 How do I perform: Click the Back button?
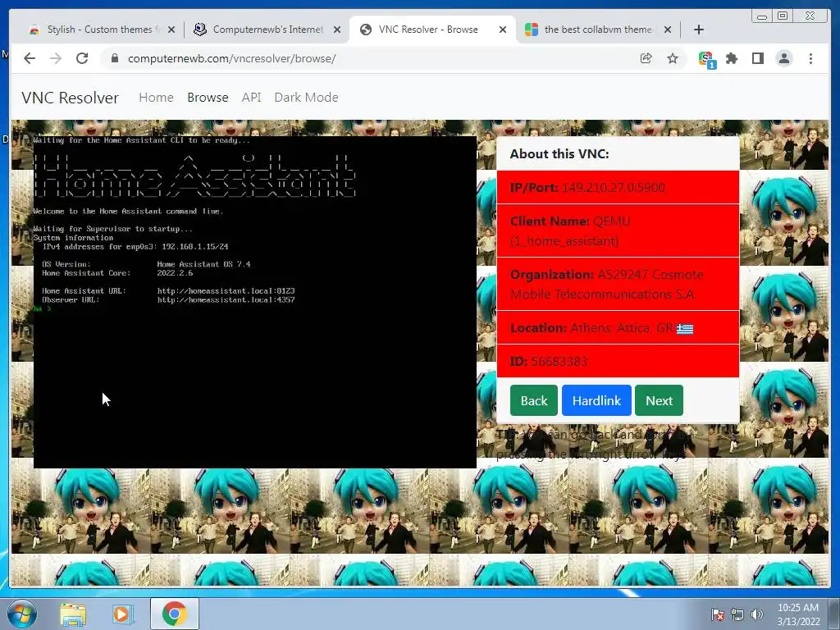point(533,400)
